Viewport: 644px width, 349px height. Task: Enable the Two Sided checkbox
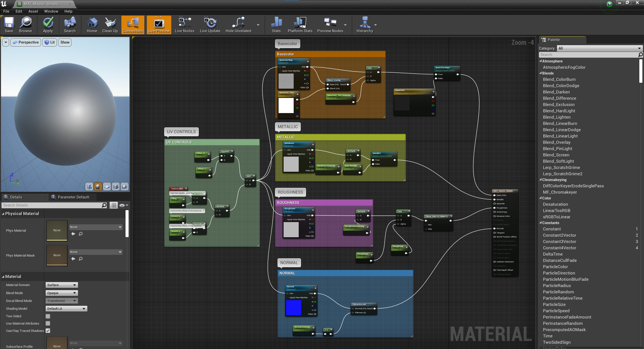click(48, 316)
